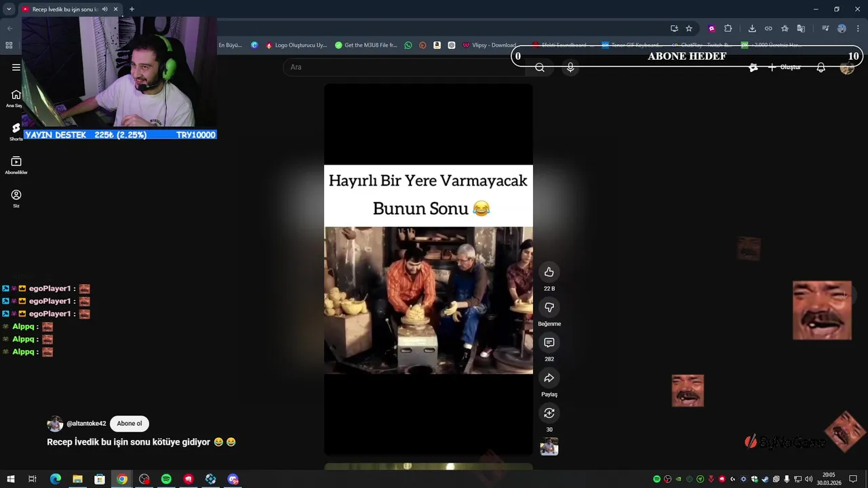Open Get the M3U8 File bookmark
Screen dimensions: 868x488
pos(366,45)
